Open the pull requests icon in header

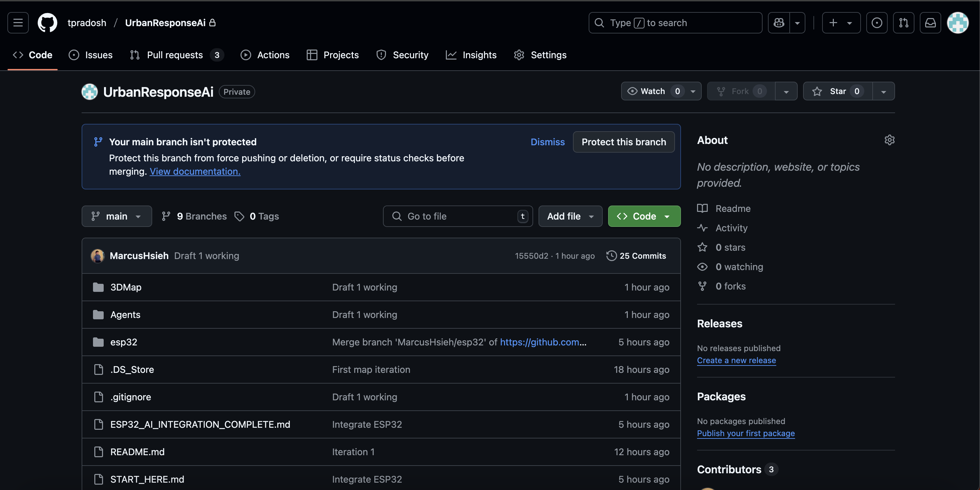click(903, 23)
